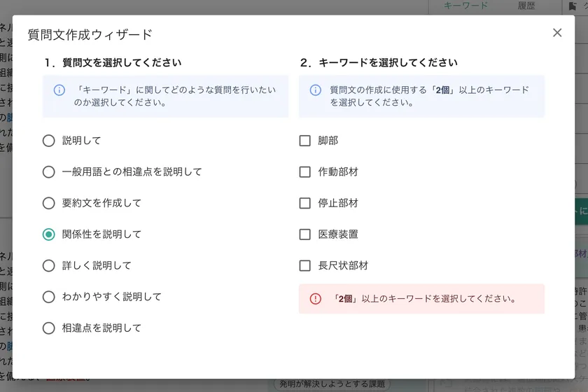Pick the 詳しく説明して radio option
This screenshot has height=392, width=588.
tap(48, 266)
